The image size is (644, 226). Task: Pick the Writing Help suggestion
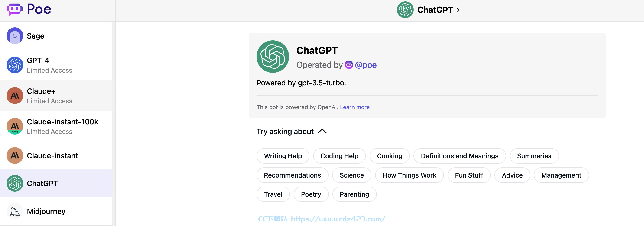[283, 156]
